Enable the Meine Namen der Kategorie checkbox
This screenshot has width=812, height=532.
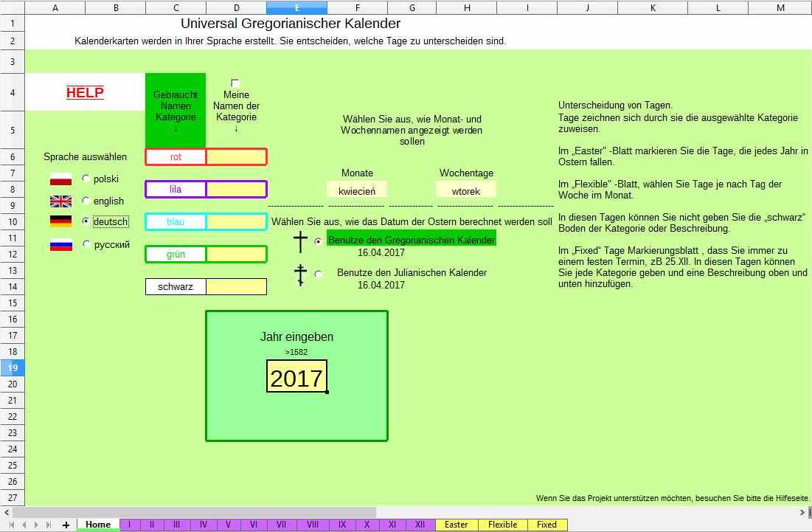(235, 83)
